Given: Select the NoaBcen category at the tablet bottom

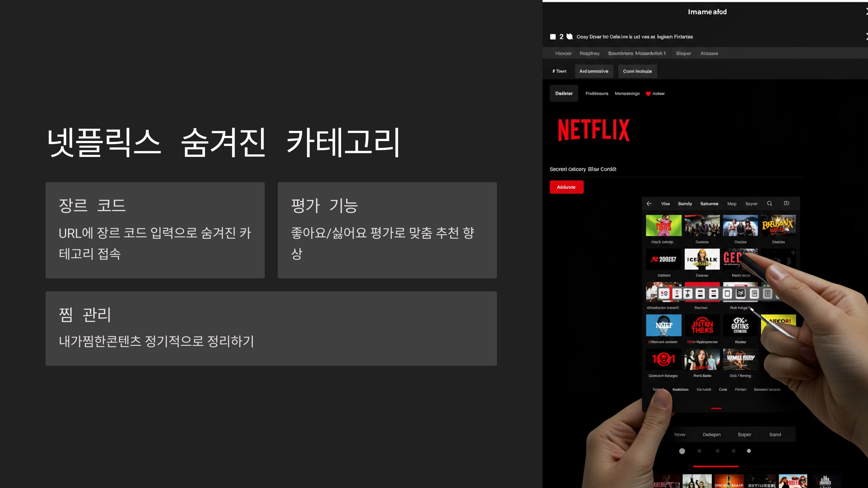Looking at the screenshot, I should click(x=680, y=389).
